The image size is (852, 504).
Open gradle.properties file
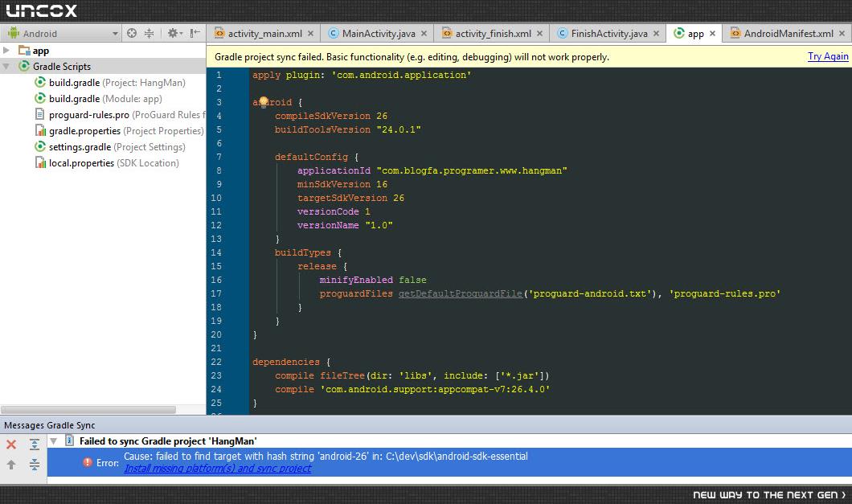(120, 130)
